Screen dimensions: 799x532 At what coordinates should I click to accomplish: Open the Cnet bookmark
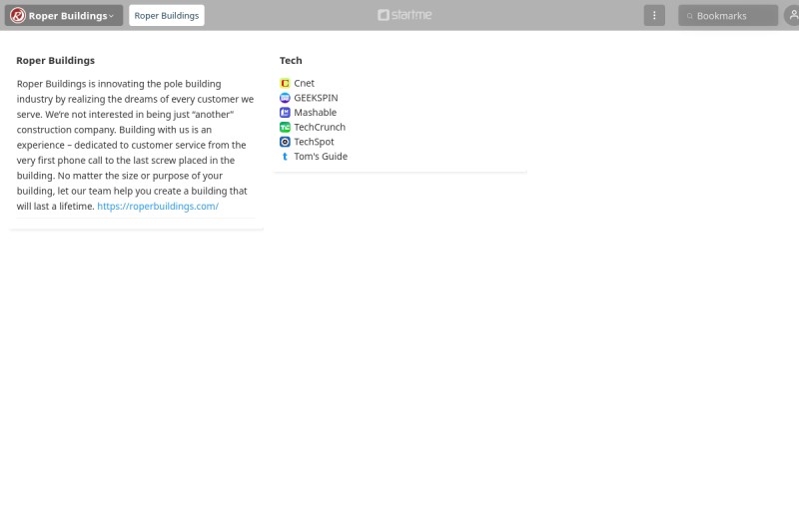pos(305,83)
